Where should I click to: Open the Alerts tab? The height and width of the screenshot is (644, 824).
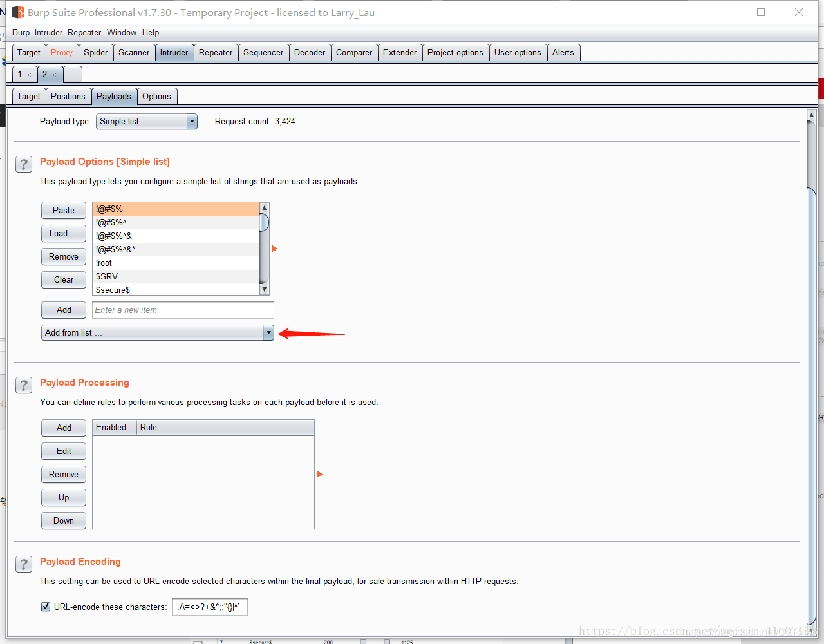(563, 52)
